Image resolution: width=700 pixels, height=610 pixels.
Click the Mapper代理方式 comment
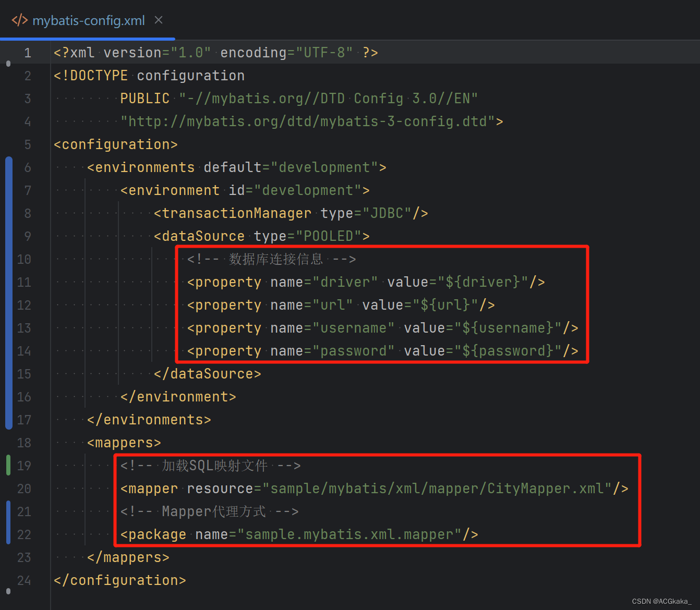pos(210,511)
